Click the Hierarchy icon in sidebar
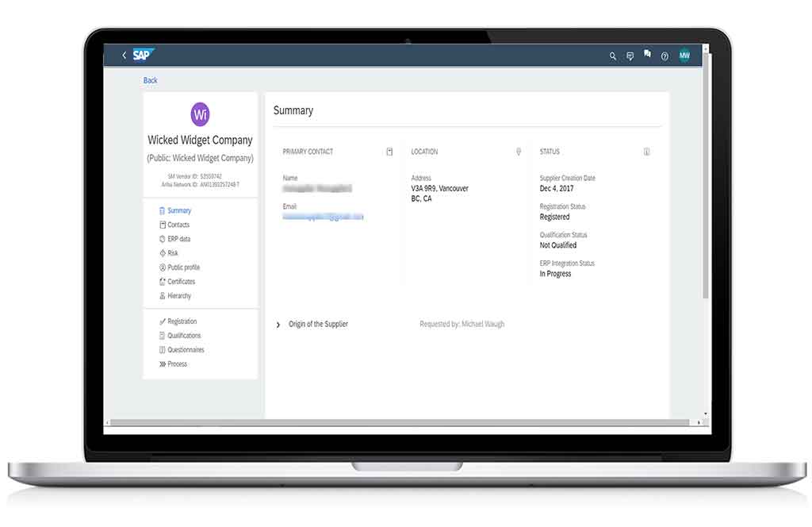The height and width of the screenshot is (527, 812). (x=163, y=296)
